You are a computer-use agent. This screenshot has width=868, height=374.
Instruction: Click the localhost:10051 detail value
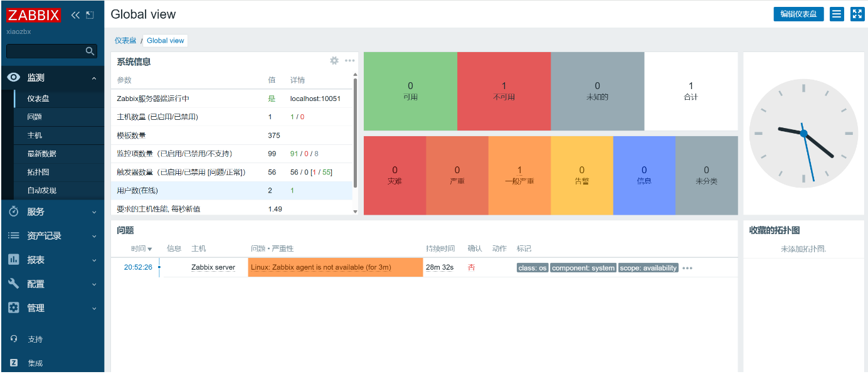[315, 99]
